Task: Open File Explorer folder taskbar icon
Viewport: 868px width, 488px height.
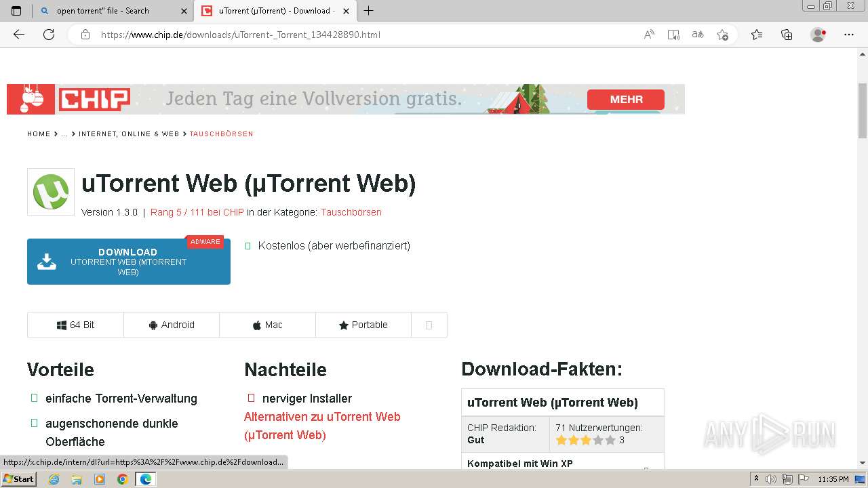Action: click(x=77, y=479)
